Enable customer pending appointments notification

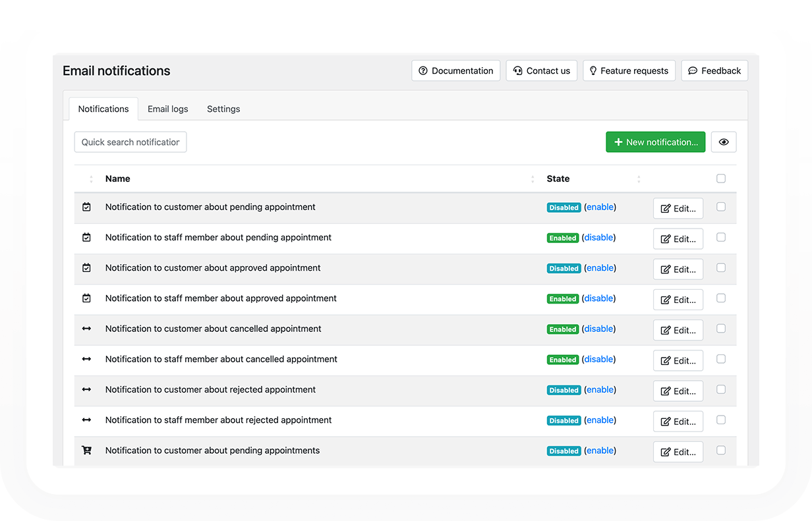point(600,451)
